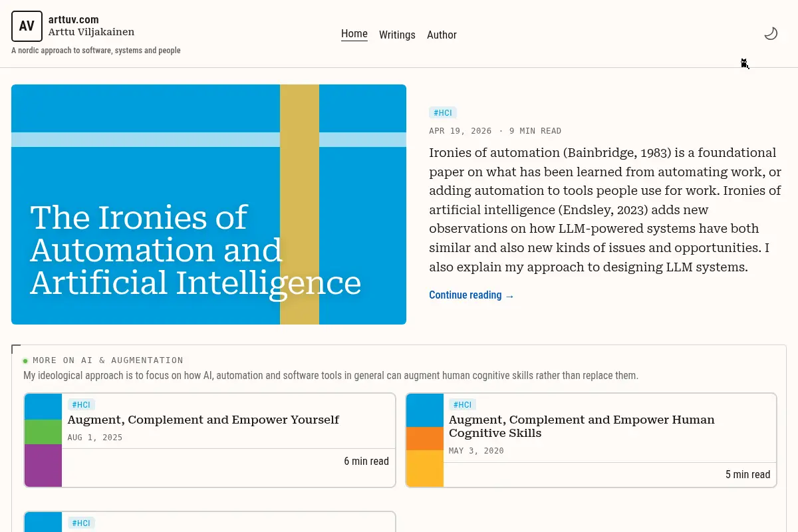The width and height of the screenshot is (798, 532).
Task: Click the #HCI tag on the Human Cognitive Skills card
Action: tap(462, 405)
